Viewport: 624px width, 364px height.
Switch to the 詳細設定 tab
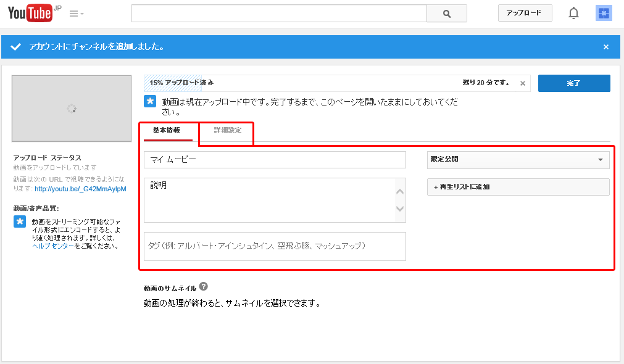pos(228,131)
